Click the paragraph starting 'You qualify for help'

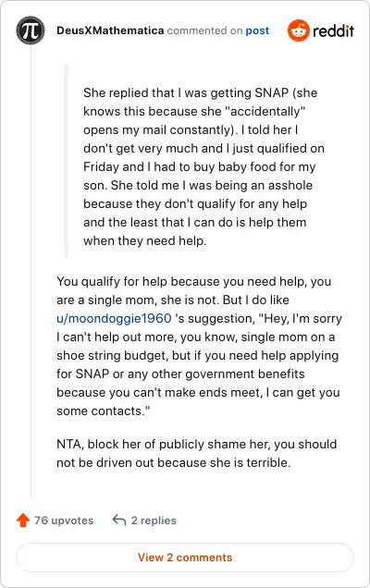pos(199,346)
